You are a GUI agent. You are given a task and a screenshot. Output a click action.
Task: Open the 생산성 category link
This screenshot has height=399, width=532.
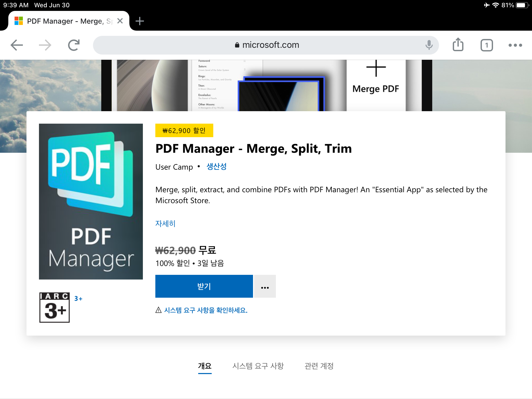click(x=216, y=167)
